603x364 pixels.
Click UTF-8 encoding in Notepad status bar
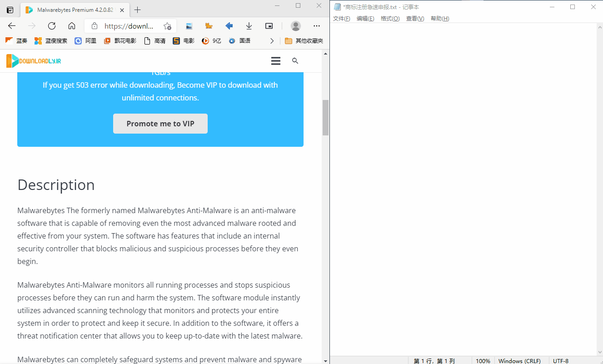pos(561,361)
